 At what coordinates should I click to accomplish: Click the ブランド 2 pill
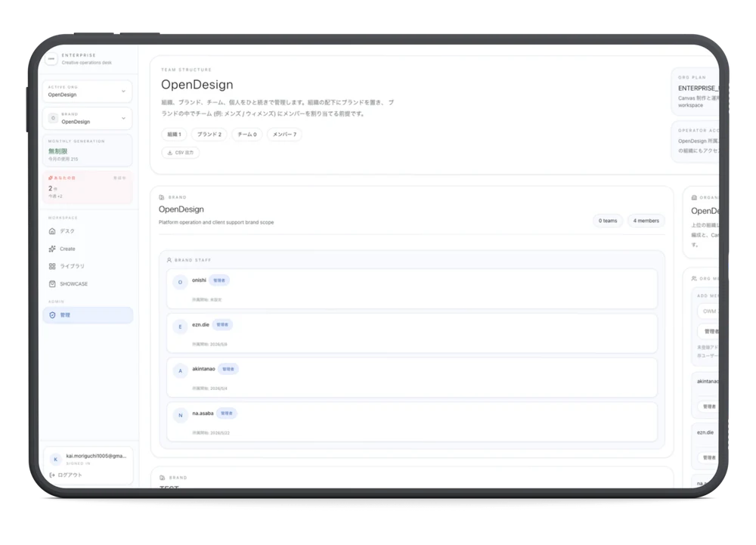(209, 135)
